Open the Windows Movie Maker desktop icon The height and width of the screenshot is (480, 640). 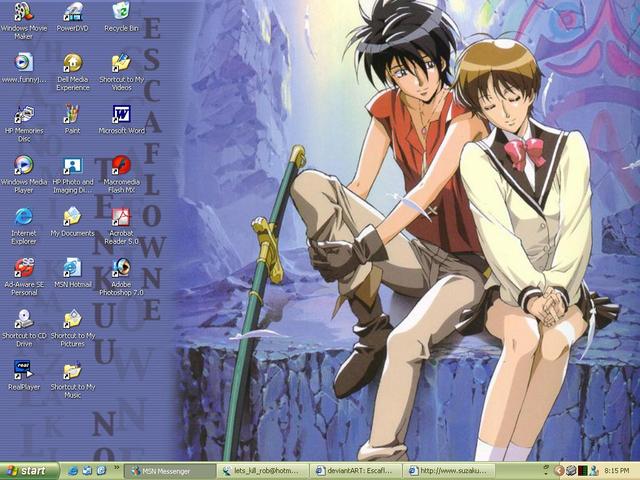click(x=24, y=20)
